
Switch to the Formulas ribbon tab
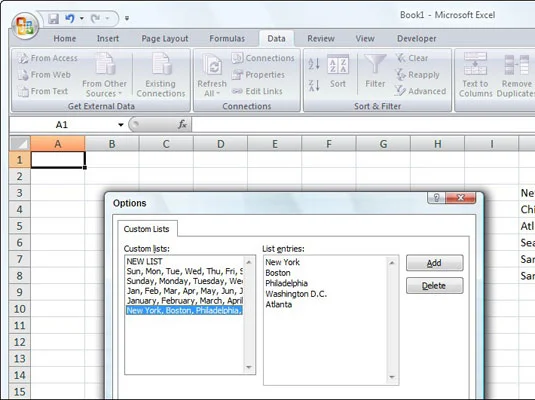pyautogui.click(x=227, y=39)
